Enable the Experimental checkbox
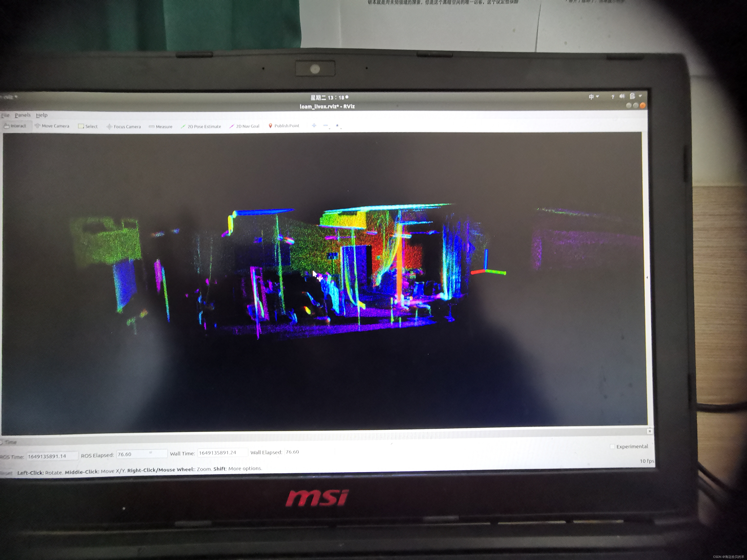747x560 pixels. (612, 447)
